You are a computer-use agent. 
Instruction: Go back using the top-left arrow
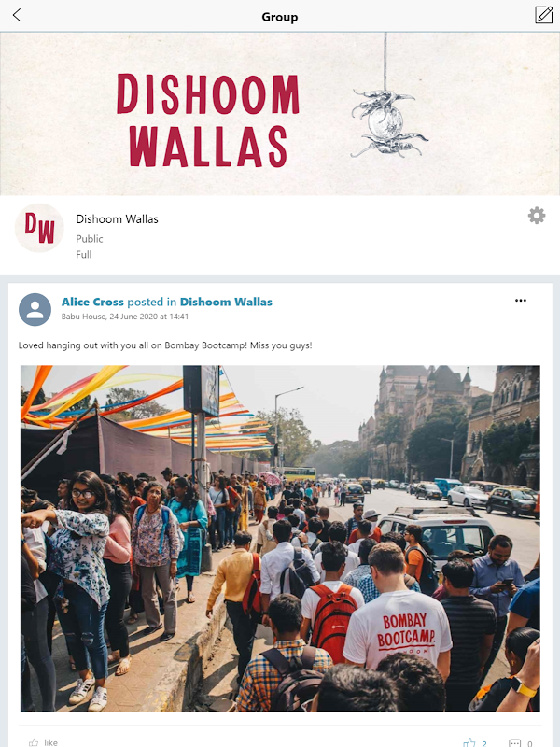[x=17, y=15]
